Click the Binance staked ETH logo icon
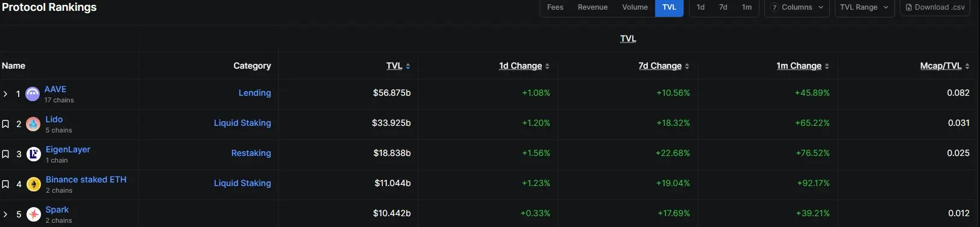 pos(34,184)
